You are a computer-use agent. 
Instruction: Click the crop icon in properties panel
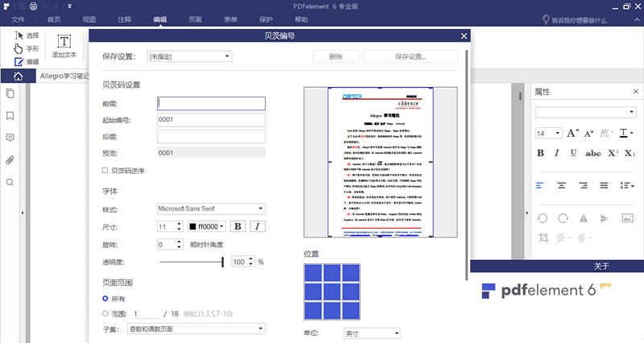click(x=543, y=238)
